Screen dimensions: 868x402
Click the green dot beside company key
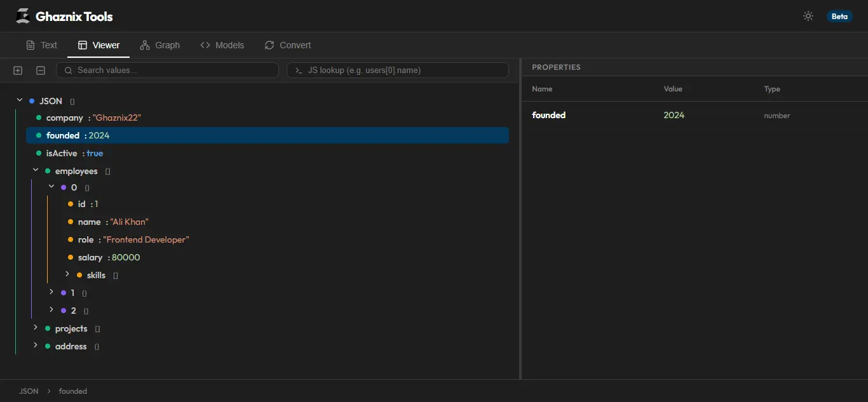click(x=37, y=117)
